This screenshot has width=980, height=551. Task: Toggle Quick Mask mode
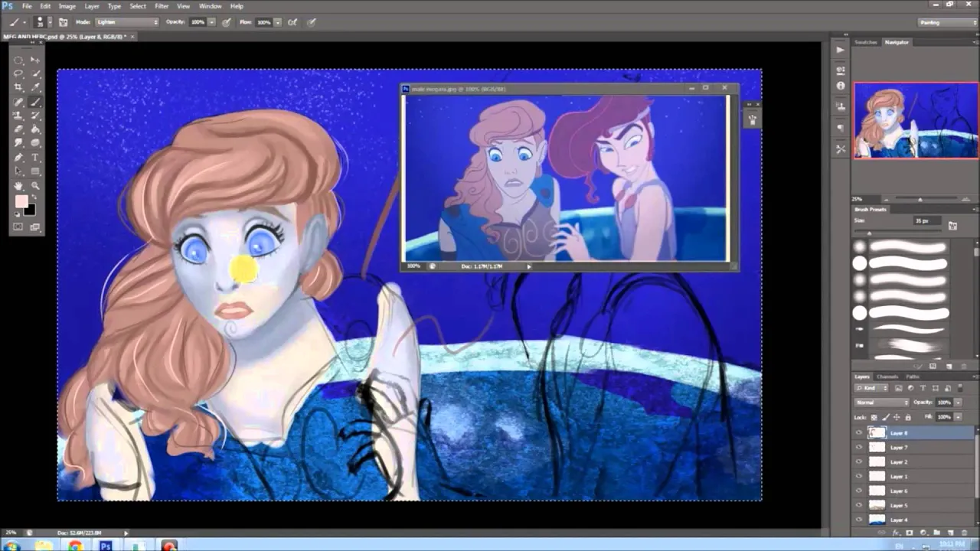[x=18, y=227]
